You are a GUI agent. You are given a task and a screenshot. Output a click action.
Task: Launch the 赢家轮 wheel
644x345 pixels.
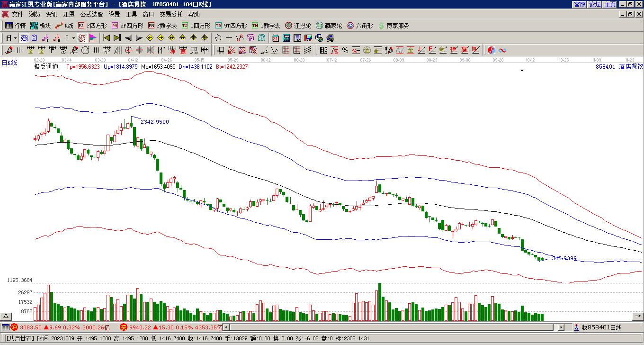tap(329, 26)
